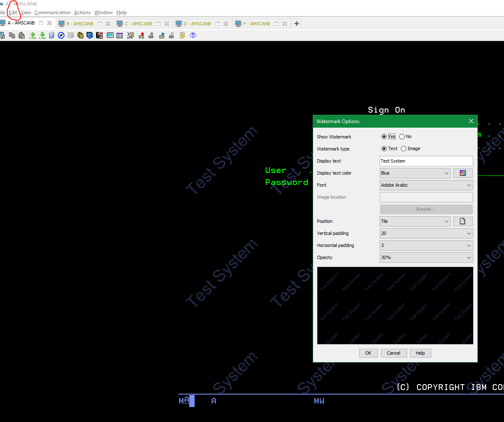Close the B - AMSCANB session tab

tap(108, 24)
